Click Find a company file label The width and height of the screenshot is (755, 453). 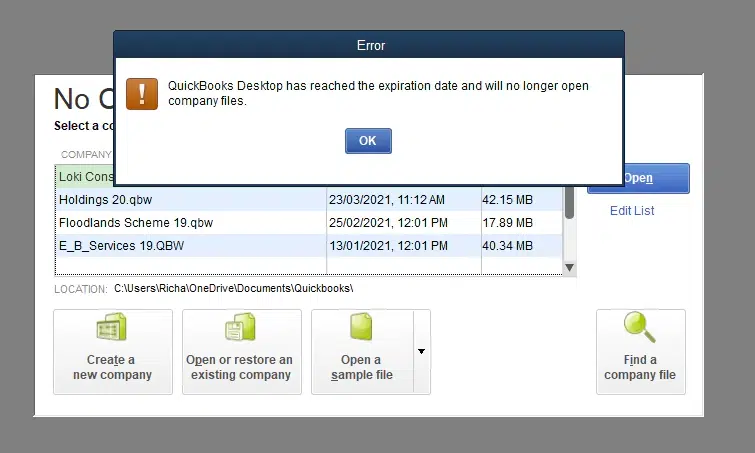pyautogui.click(x=640, y=367)
